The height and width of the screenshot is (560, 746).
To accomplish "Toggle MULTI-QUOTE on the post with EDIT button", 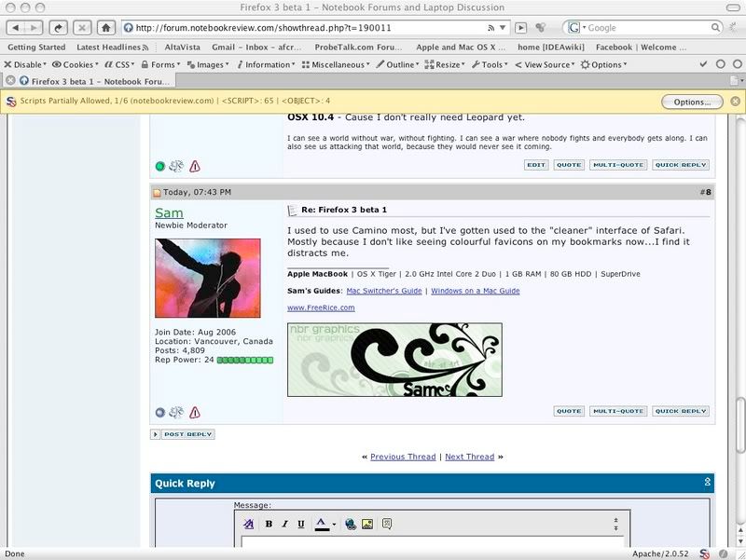I will coord(618,165).
